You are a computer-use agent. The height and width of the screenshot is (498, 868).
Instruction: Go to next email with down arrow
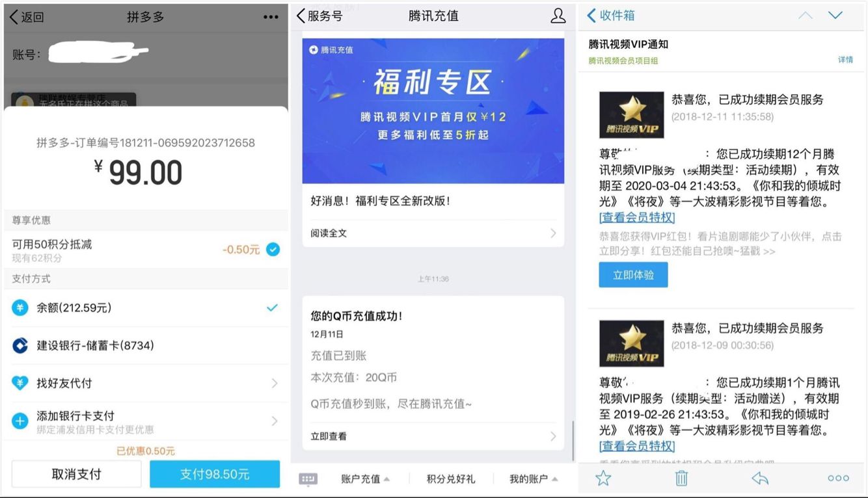click(835, 16)
